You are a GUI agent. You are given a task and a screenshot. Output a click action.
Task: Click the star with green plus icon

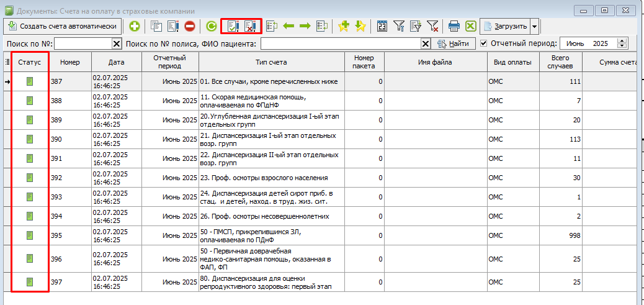(x=343, y=26)
